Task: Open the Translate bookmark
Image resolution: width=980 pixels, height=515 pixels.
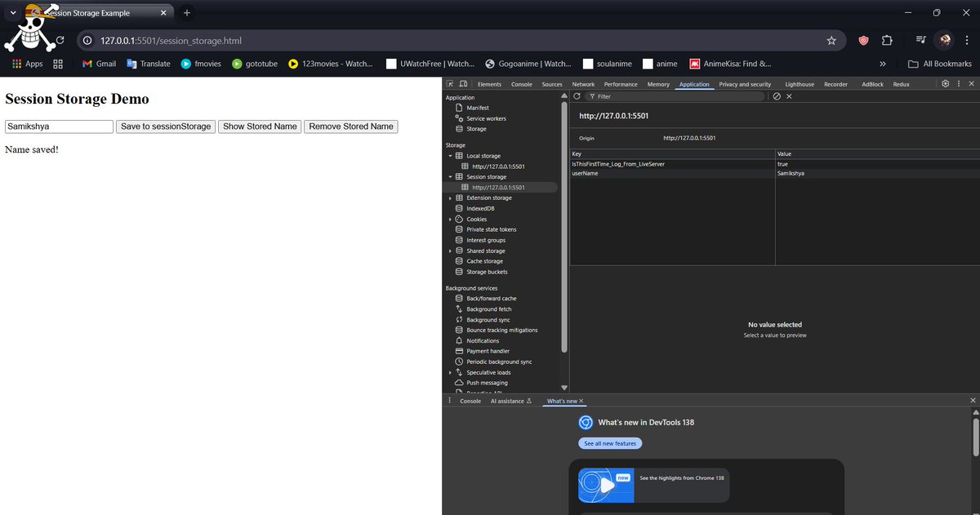Action: [x=149, y=64]
